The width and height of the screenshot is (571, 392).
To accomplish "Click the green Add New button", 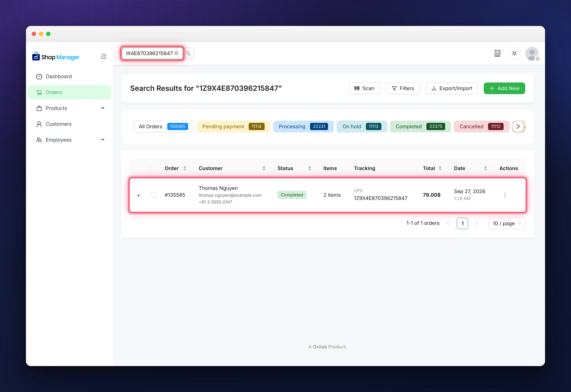I will [x=504, y=88].
